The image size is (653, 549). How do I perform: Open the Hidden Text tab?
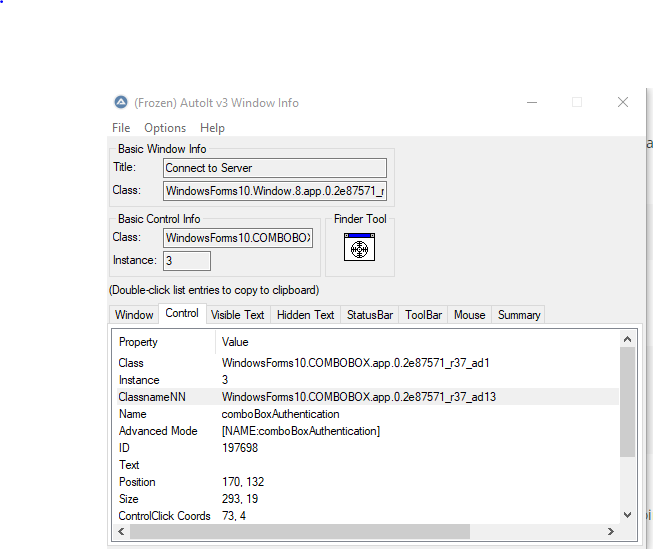tap(306, 314)
